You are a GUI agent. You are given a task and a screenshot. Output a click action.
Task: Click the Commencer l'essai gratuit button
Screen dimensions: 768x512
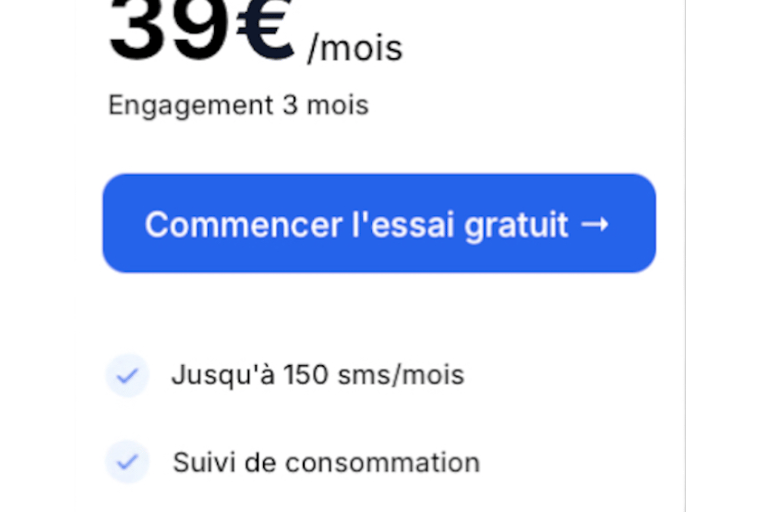pos(379,223)
